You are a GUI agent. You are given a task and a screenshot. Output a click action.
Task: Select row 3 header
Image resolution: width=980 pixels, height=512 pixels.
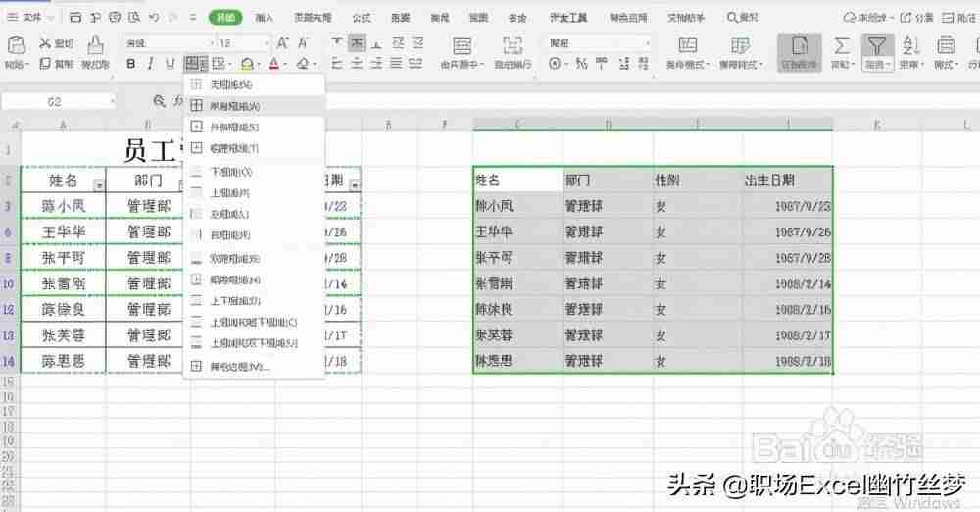coord(9,206)
